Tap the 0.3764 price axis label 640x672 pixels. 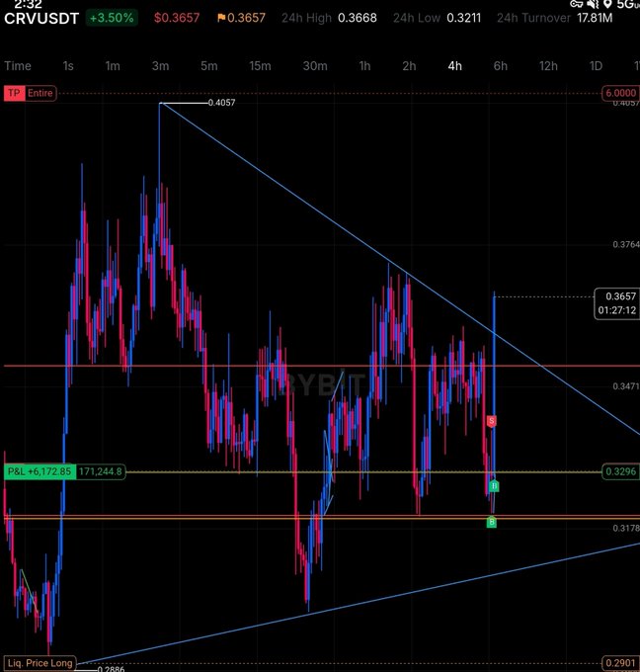(x=626, y=245)
